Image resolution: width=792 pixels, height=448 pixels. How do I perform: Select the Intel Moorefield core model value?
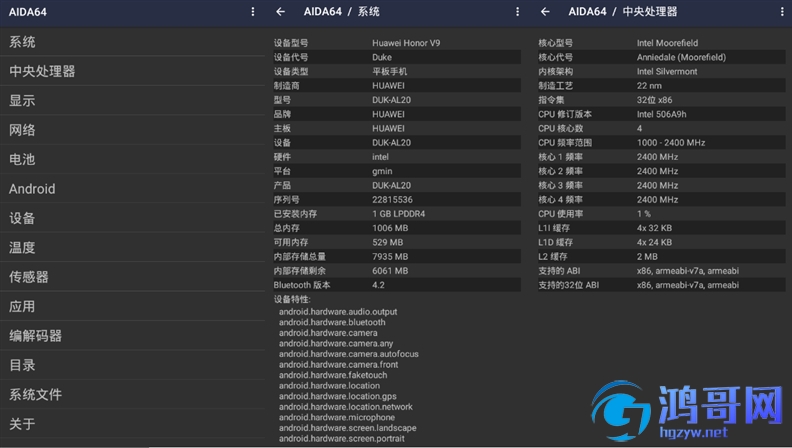[667, 43]
